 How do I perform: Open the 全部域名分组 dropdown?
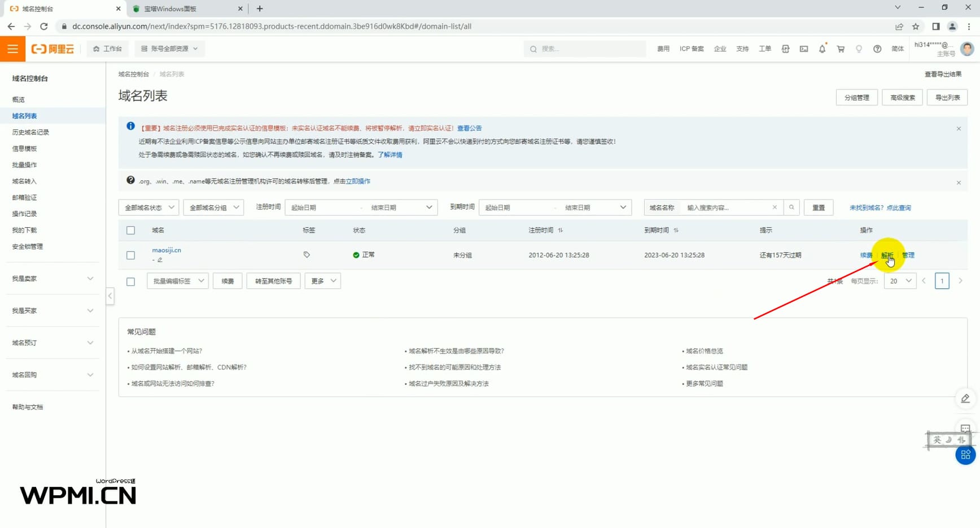[x=213, y=208]
